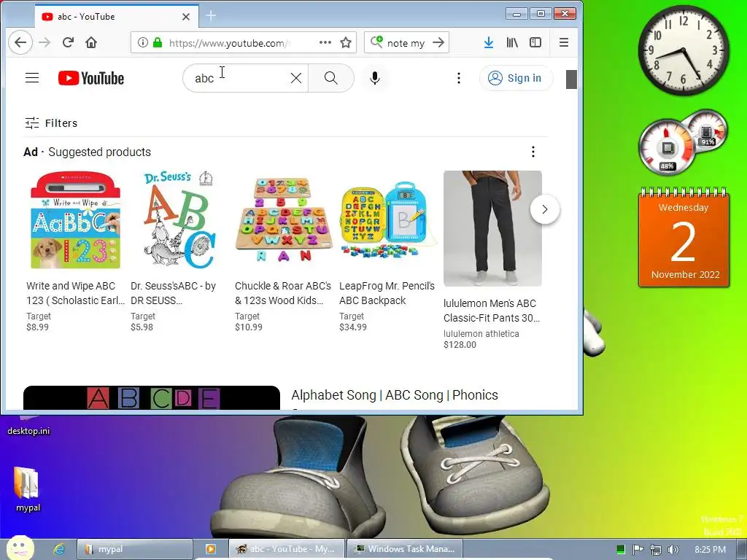Click the 8:25 PM taskbar clock

(710, 550)
